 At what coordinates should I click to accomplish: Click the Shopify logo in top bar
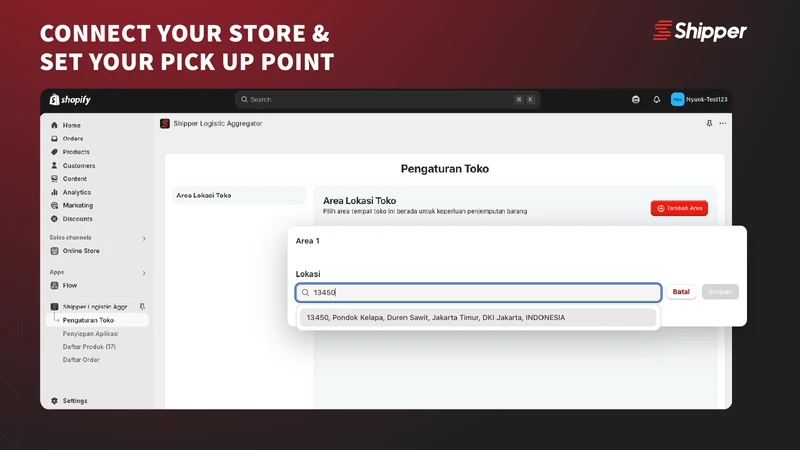click(70, 99)
